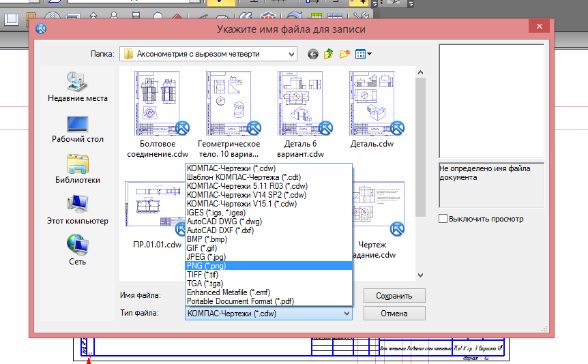Expand the Папка folder dropdown

click(x=291, y=54)
